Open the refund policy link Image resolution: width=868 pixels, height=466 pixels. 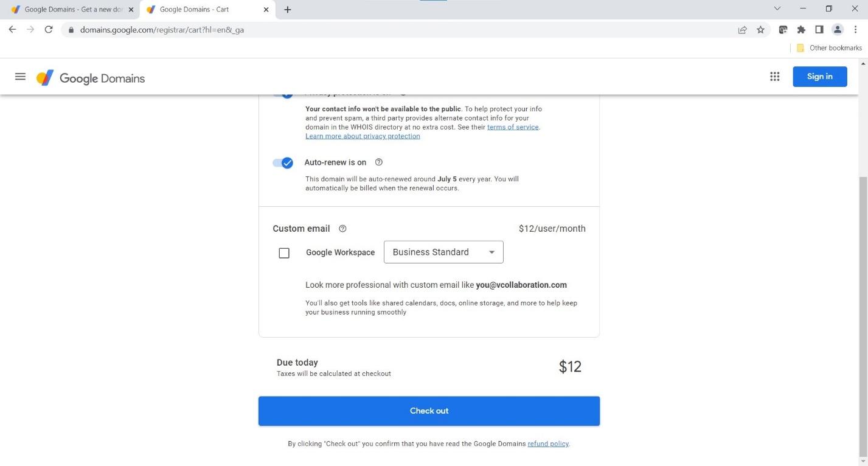pyautogui.click(x=548, y=444)
